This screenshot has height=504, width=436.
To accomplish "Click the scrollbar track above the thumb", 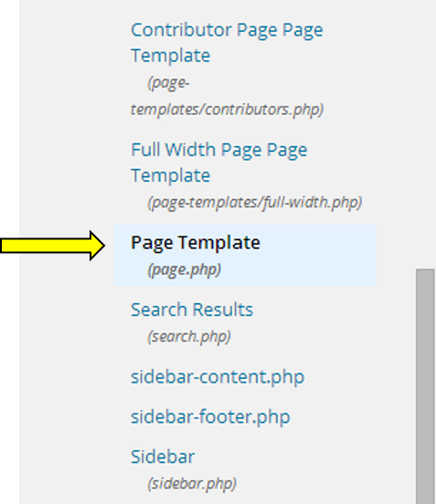I will tap(425, 134).
